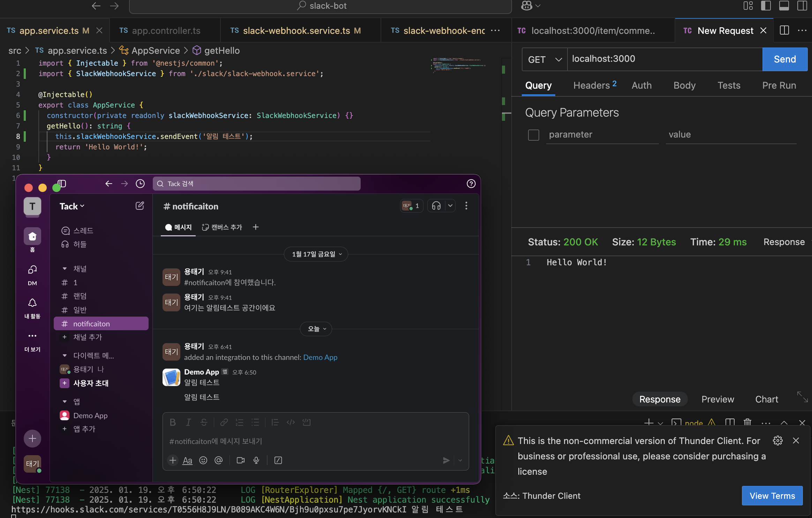Toggle VS Code bottom panel icon

pos(784,6)
